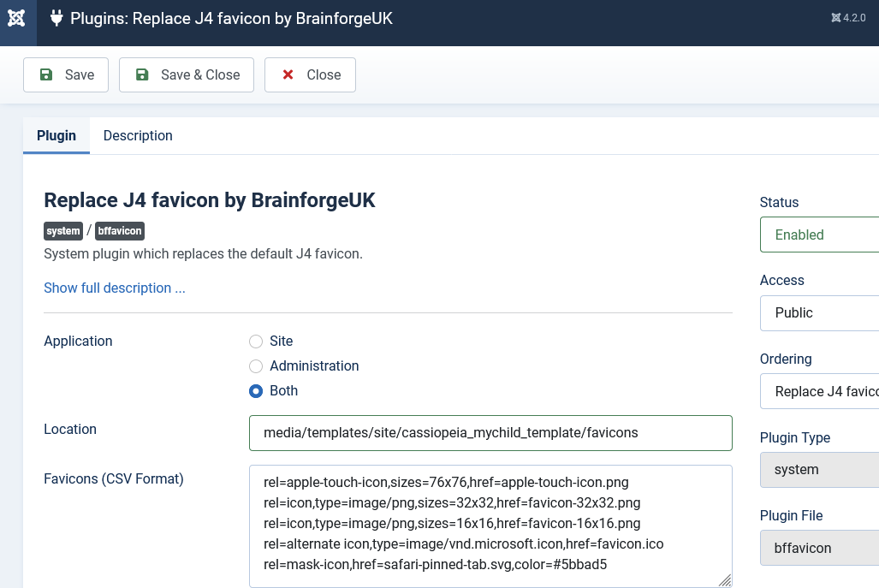This screenshot has height=588, width=879.
Task: Click the 'Status' label
Action: [779, 202]
